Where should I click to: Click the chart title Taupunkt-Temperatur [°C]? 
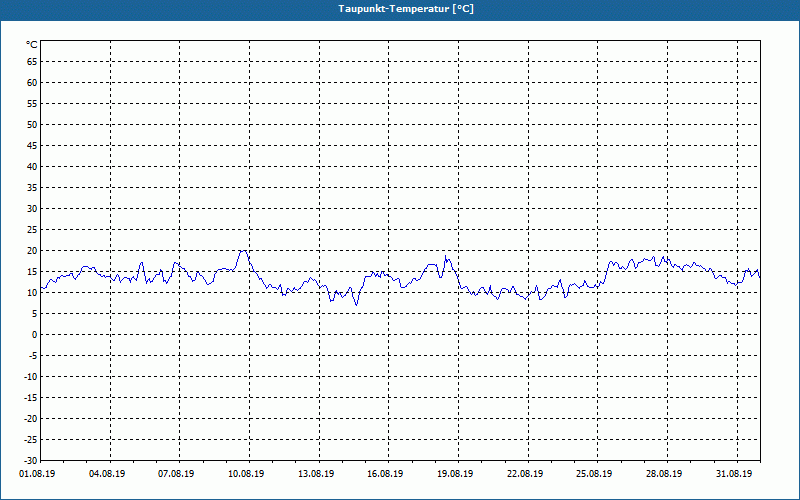pyautogui.click(x=406, y=9)
